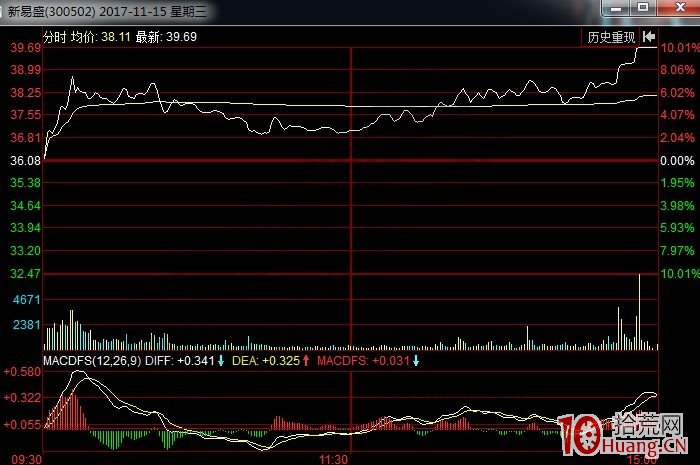Click the 2381 volume axis label
This screenshot has width=700, height=465.
point(27,324)
